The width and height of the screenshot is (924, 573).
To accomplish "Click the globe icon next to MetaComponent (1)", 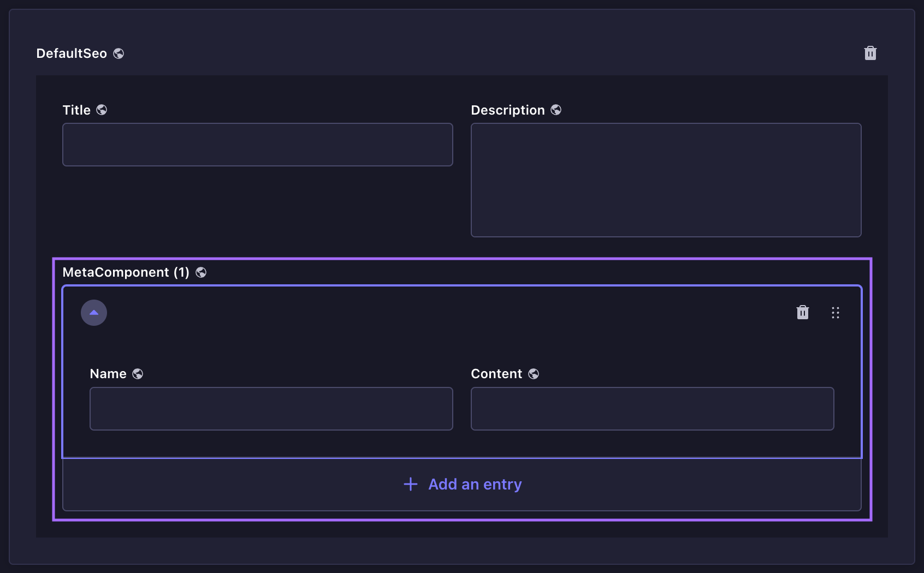I will click(201, 272).
